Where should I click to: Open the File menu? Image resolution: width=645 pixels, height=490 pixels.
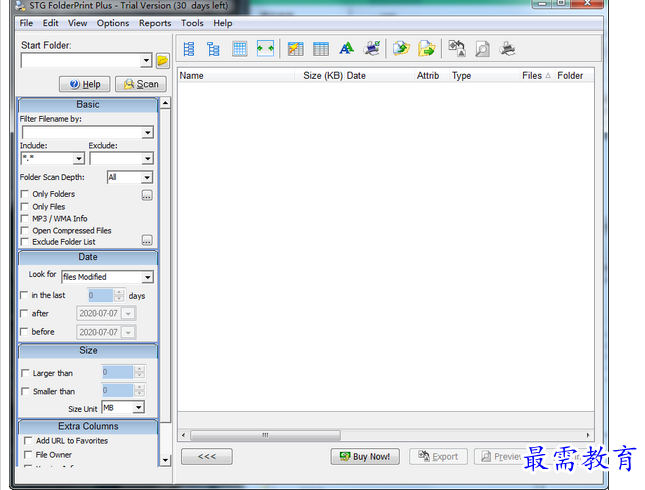(26, 23)
